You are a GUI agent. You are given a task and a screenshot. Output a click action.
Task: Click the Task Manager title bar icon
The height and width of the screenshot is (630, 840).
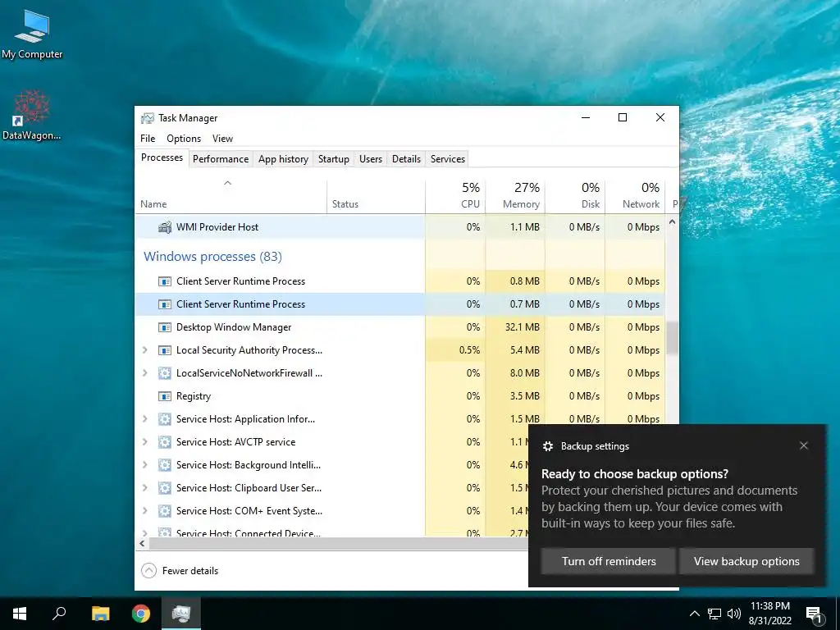click(147, 118)
